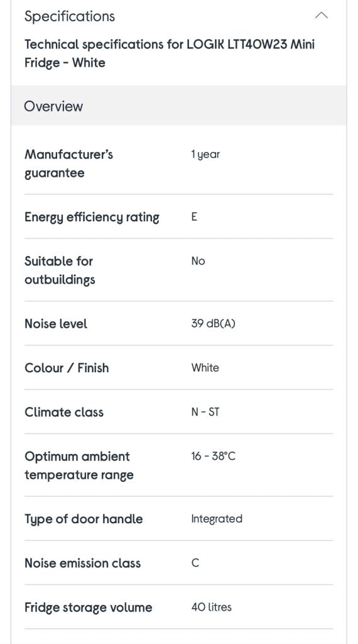The image size is (358, 644).
Task: Click the 16 - 38°C temperature value
Action: (214, 456)
